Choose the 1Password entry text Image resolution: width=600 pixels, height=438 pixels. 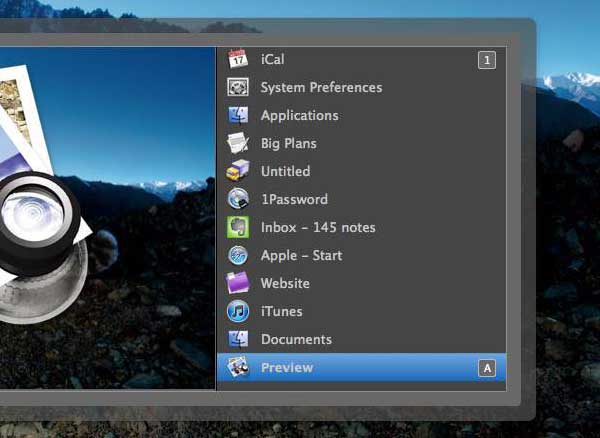coord(295,199)
